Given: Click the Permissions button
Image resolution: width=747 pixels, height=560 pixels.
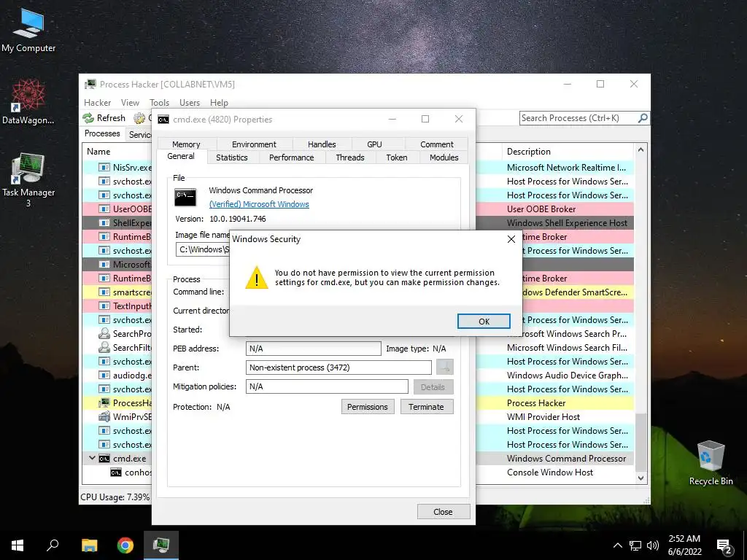Looking at the screenshot, I should coord(368,407).
